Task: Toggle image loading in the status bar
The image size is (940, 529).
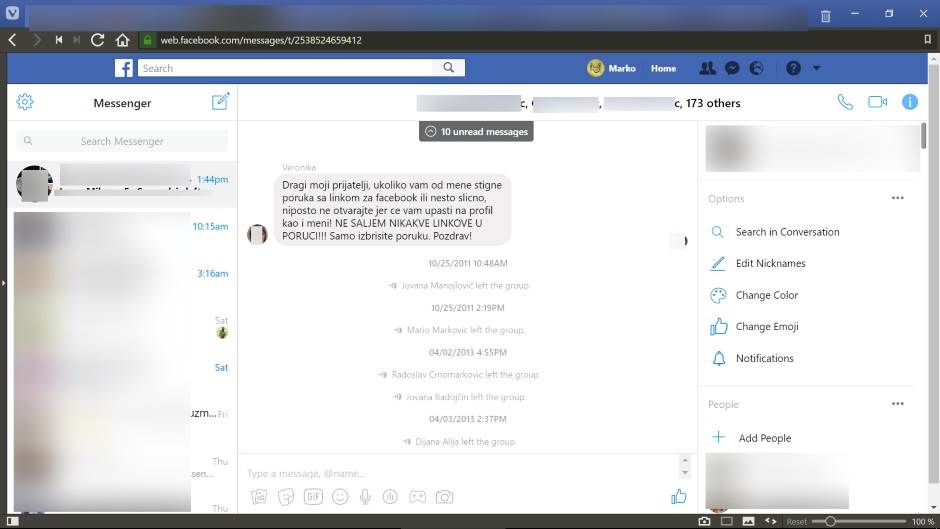Action: coord(749,521)
